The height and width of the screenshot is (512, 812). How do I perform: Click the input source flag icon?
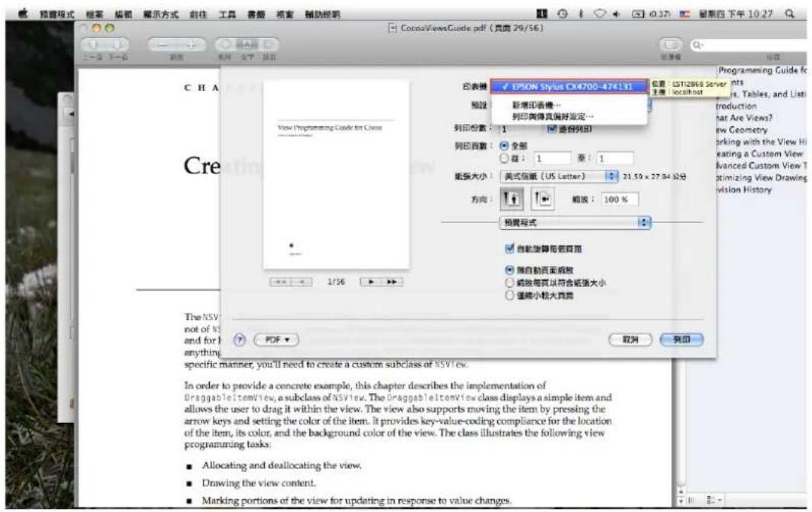tap(685, 14)
